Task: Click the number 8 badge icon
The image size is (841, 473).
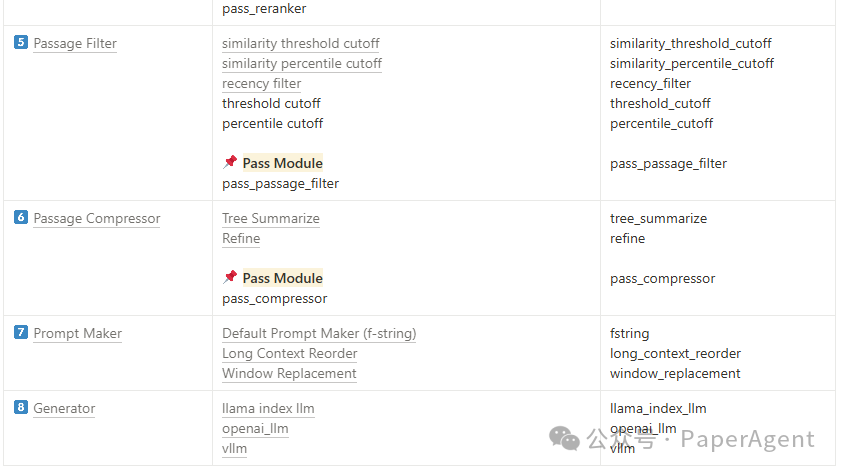Action: point(20,408)
